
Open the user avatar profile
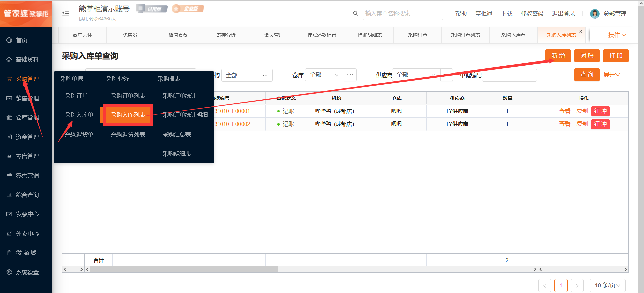[595, 14]
